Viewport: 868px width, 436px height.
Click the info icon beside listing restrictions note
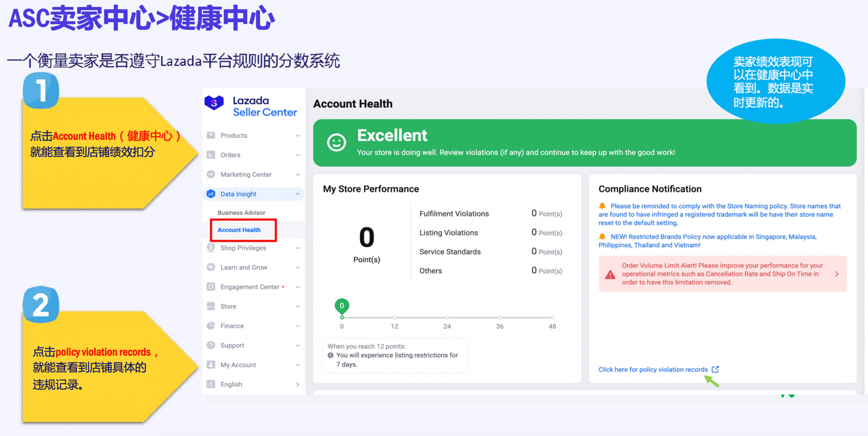point(331,355)
